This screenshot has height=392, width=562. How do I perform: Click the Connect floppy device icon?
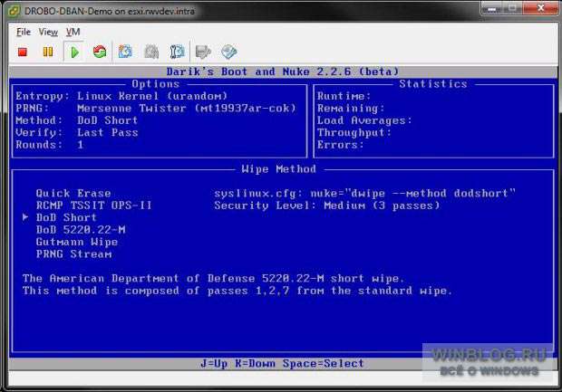[x=203, y=53]
